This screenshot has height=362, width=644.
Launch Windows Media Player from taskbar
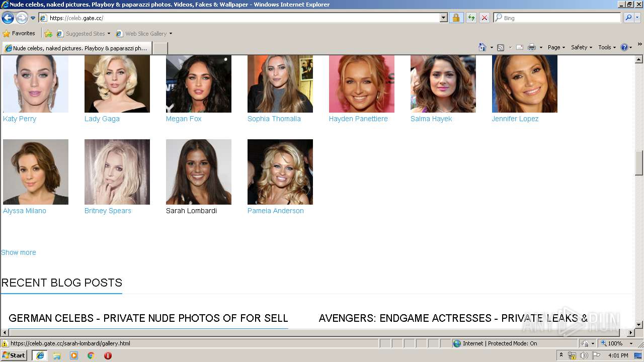tap(74, 355)
